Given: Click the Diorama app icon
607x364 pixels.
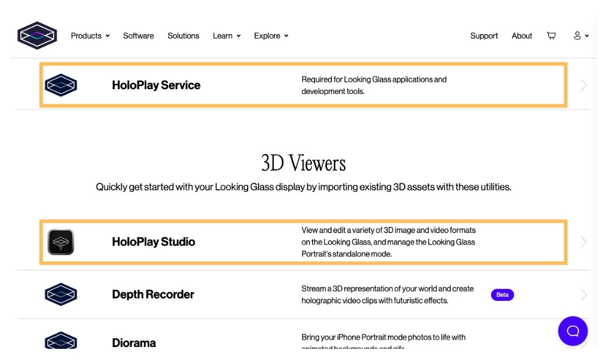Looking at the screenshot, I should [61, 340].
